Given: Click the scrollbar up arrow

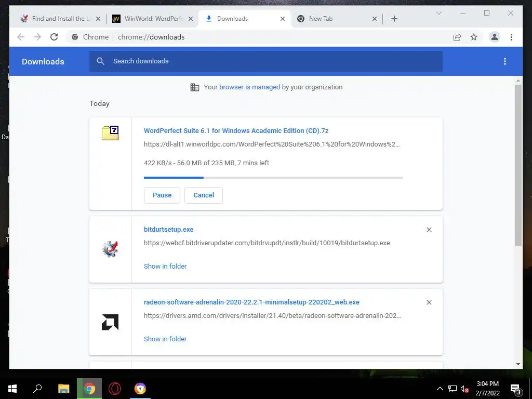Looking at the screenshot, I should point(518,81).
